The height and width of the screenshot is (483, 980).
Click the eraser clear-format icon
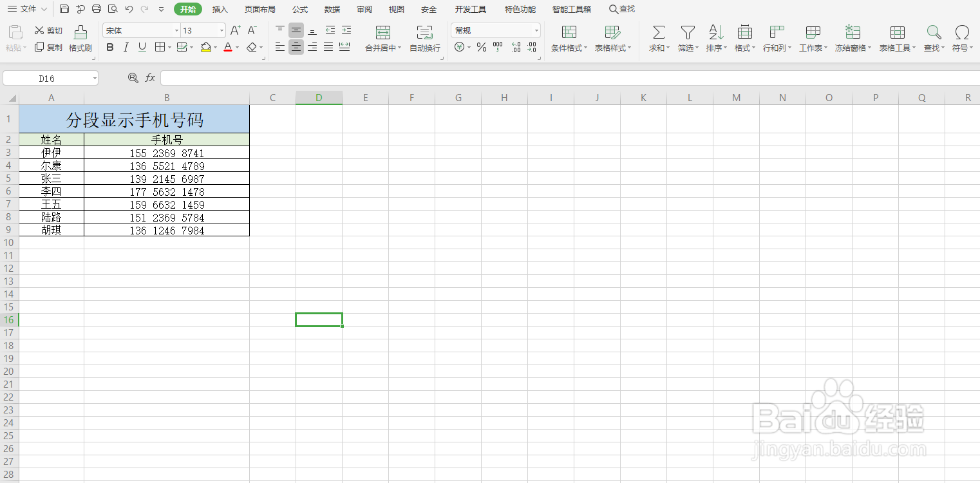tap(252, 47)
